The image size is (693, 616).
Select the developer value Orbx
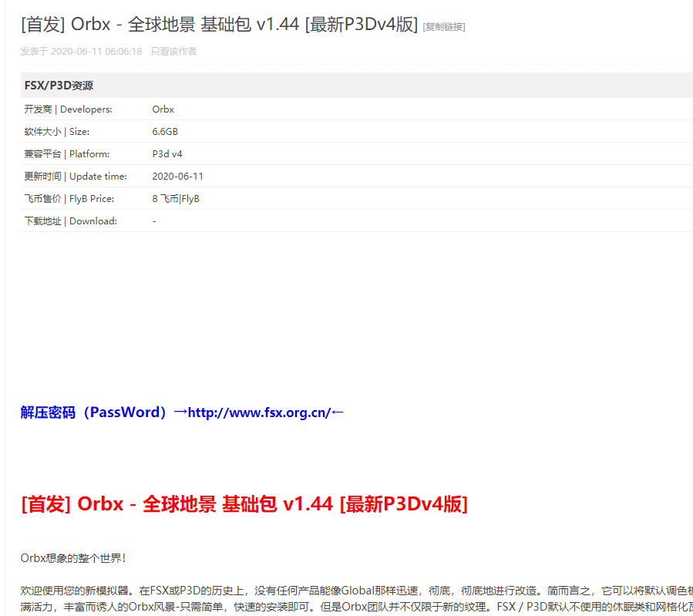[x=163, y=109]
